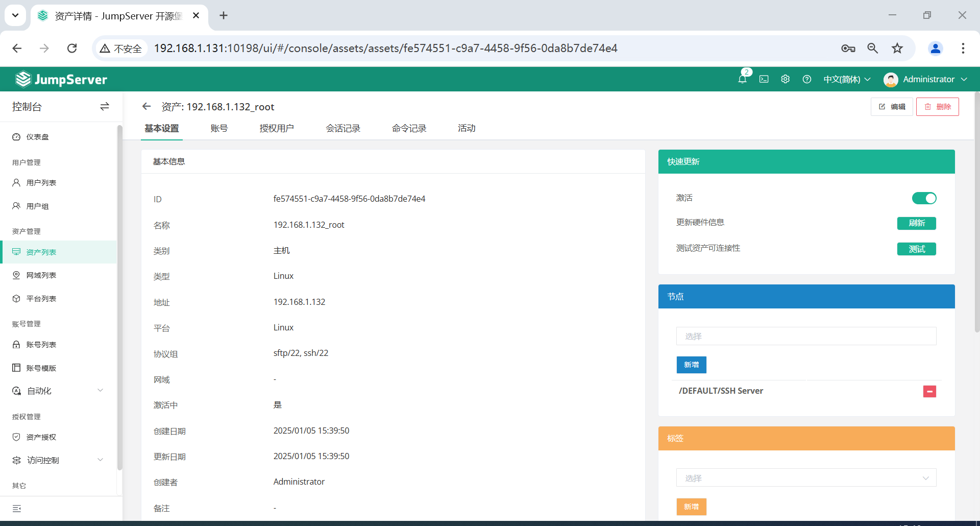Open the tab search dropdown arrow
The height and width of the screenshot is (526, 980).
(15, 15)
